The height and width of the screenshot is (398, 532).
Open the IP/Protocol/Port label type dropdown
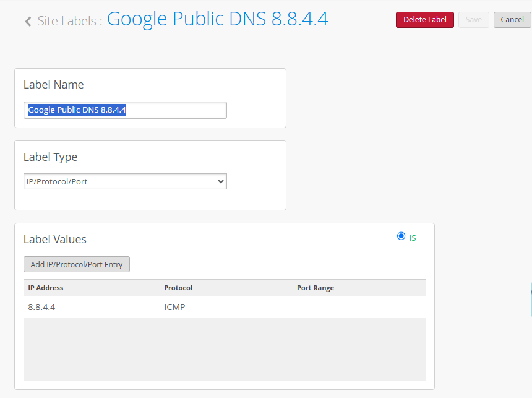click(x=125, y=181)
